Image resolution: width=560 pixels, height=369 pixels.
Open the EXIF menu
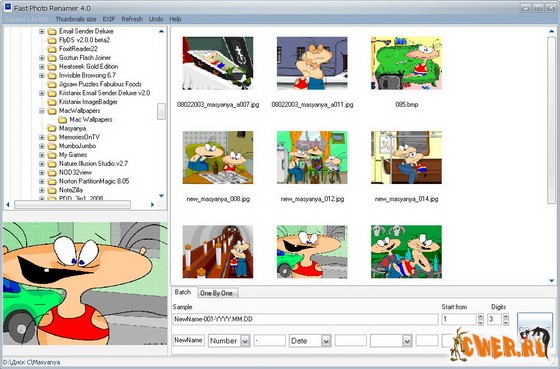coord(109,19)
